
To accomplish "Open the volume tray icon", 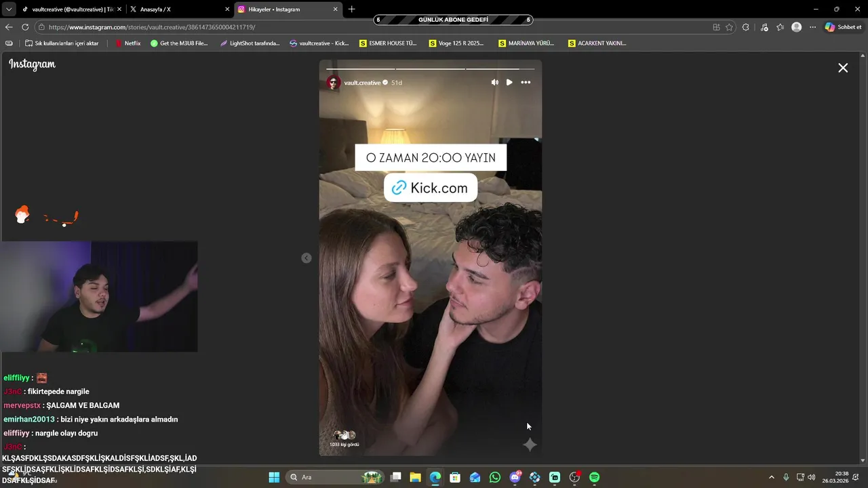I will (x=812, y=477).
